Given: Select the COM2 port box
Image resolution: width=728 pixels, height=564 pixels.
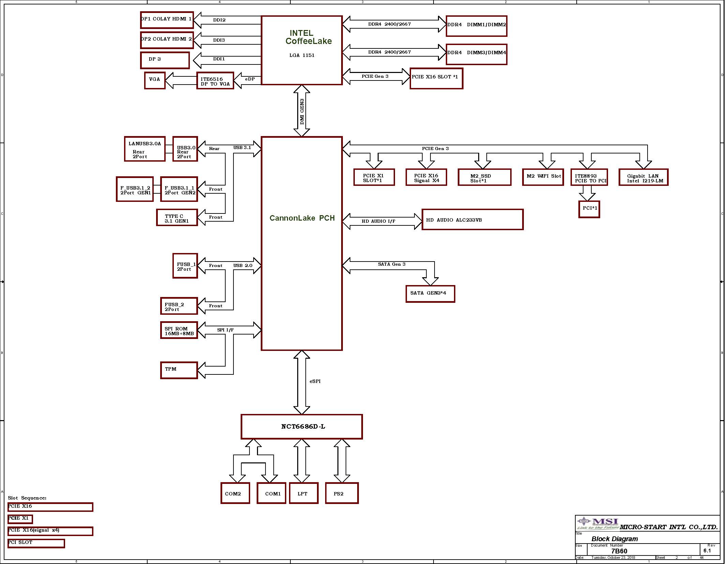Looking at the screenshot, I should click(235, 493).
